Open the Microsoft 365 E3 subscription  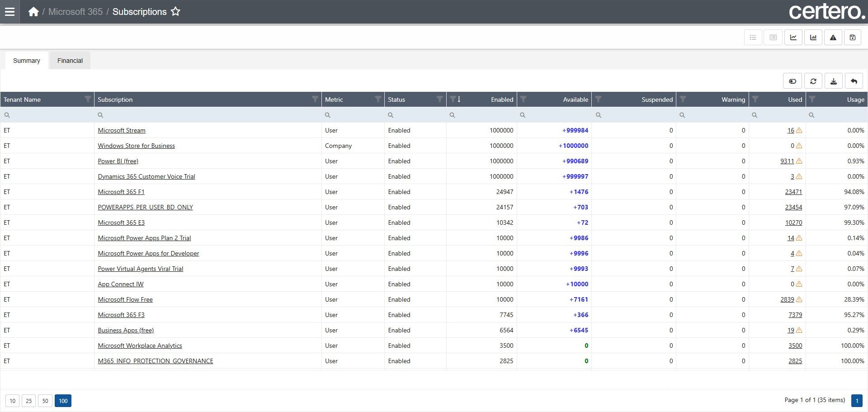click(x=121, y=223)
